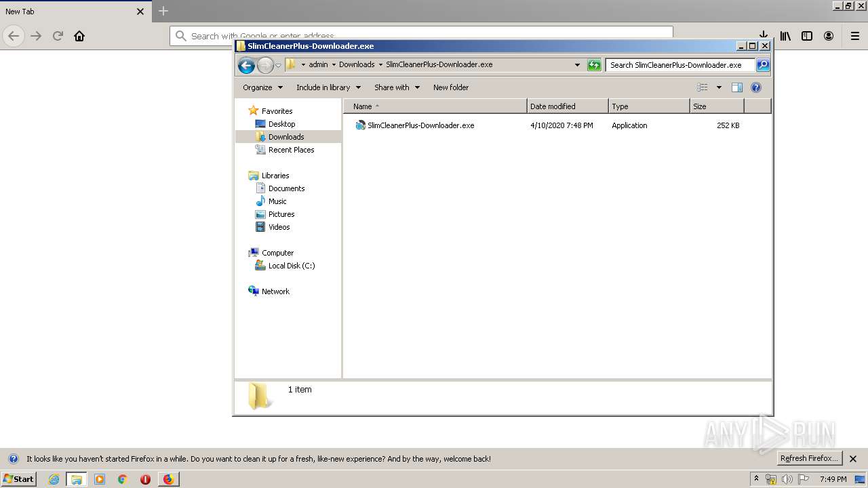Open Firefox library icon

785,36
